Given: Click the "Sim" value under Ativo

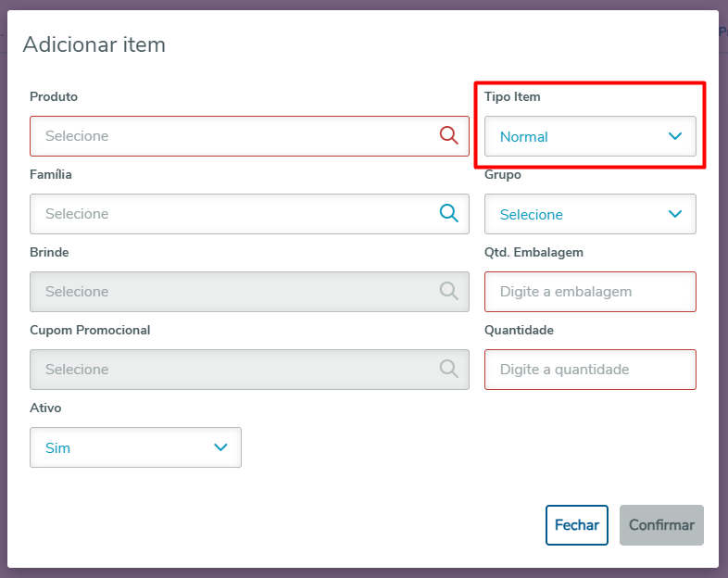Looking at the screenshot, I should click(x=57, y=448).
